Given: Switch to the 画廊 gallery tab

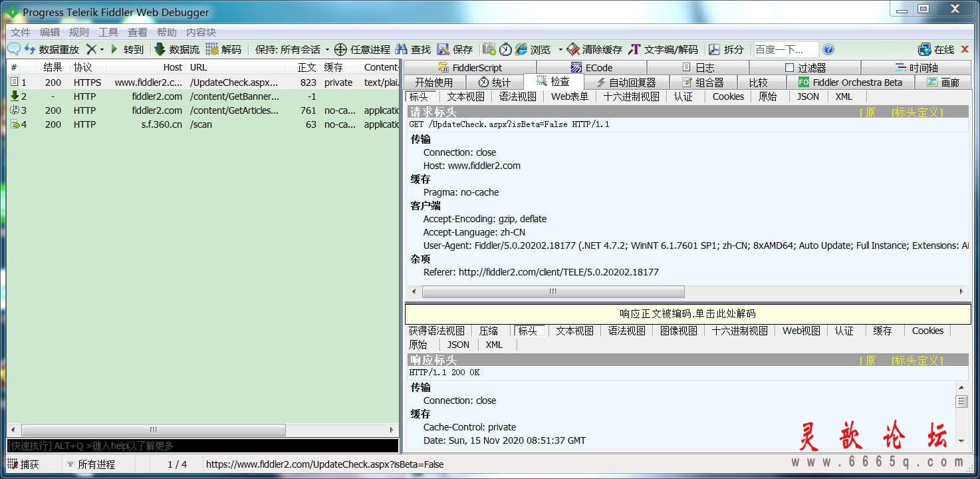Looking at the screenshot, I should click(943, 82).
